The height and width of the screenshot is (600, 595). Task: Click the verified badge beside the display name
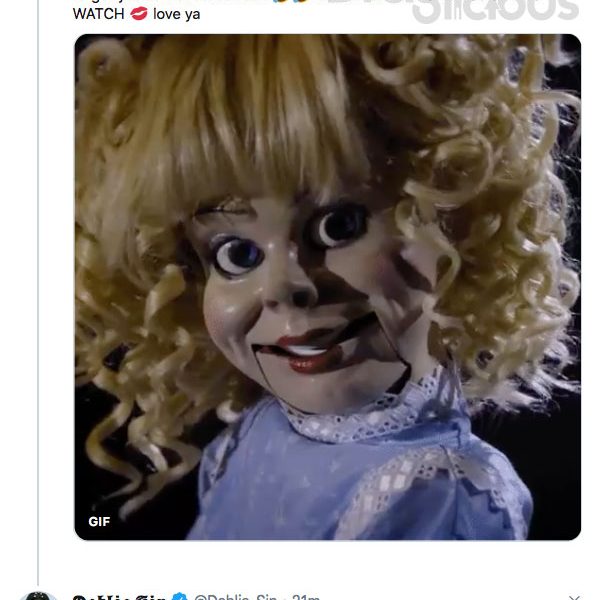pos(179,597)
